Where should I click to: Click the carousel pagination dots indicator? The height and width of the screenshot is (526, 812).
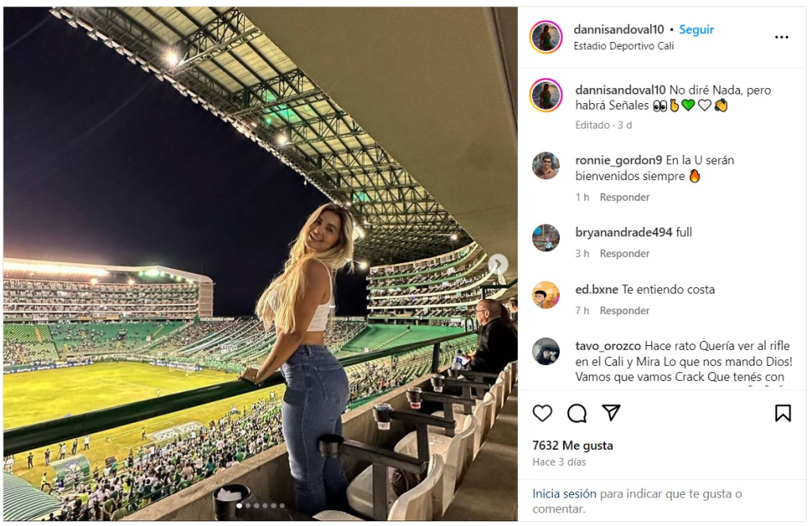(260, 505)
